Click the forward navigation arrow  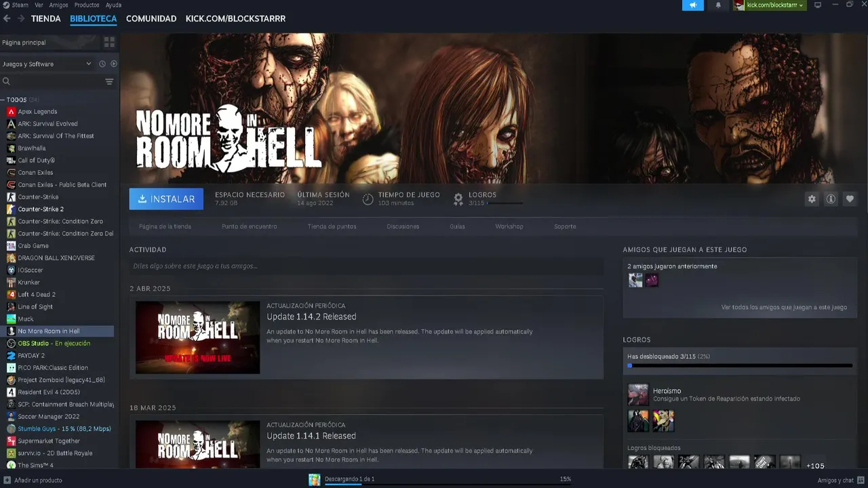click(x=21, y=19)
